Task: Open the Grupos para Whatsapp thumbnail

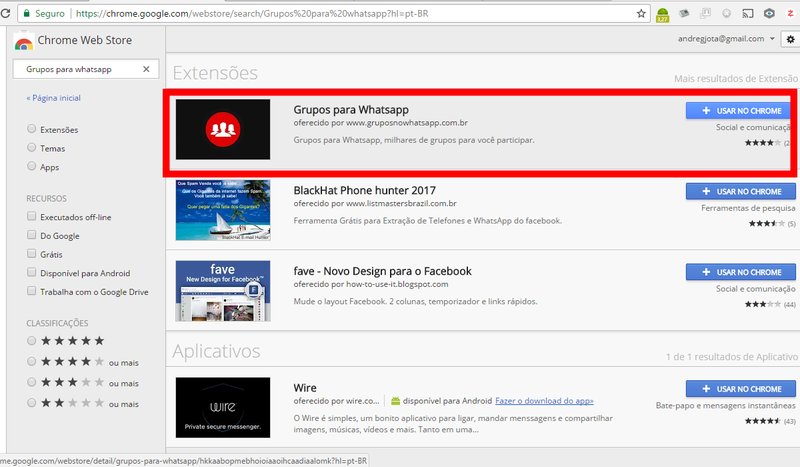Action: click(x=223, y=129)
